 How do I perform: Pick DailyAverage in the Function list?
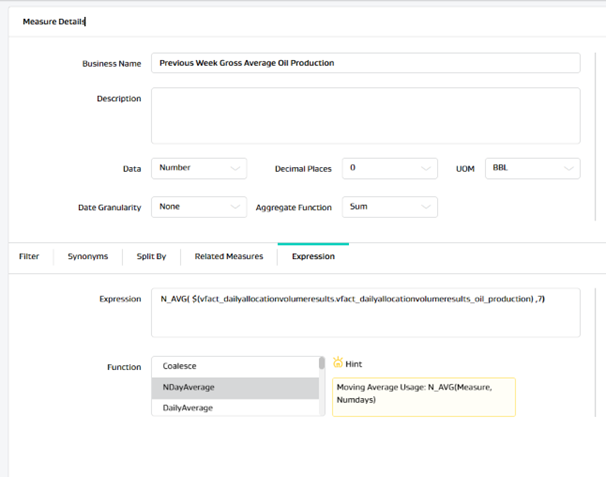coord(235,407)
